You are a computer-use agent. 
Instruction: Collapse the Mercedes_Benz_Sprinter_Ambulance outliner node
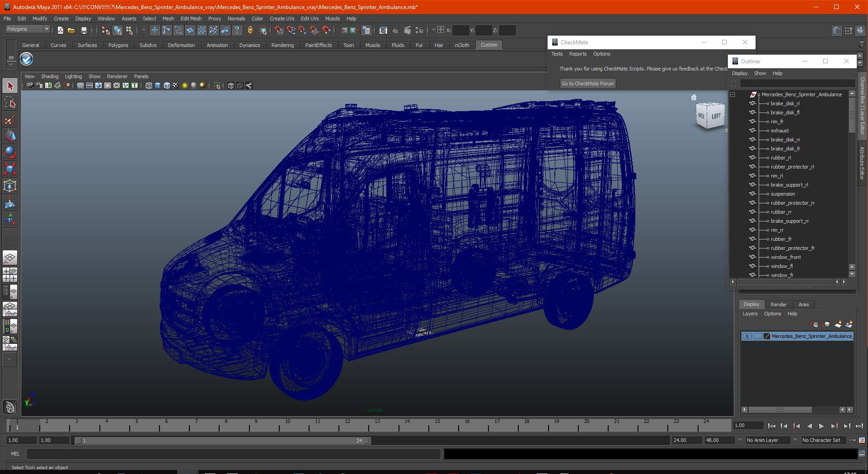(733, 95)
